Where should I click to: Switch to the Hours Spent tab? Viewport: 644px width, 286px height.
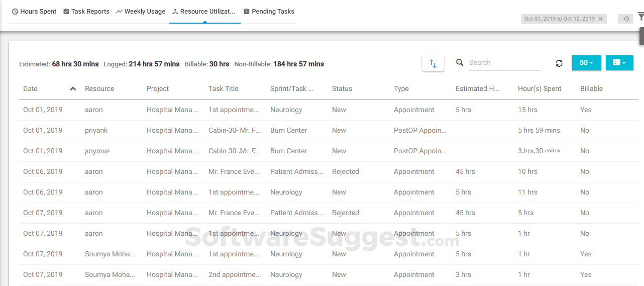click(34, 12)
